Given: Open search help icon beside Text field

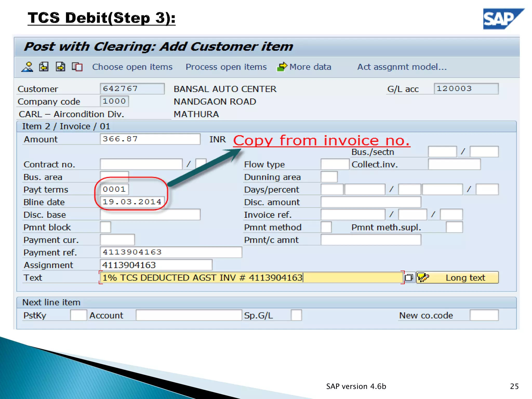Looking at the screenshot, I should click(x=409, y=278).
